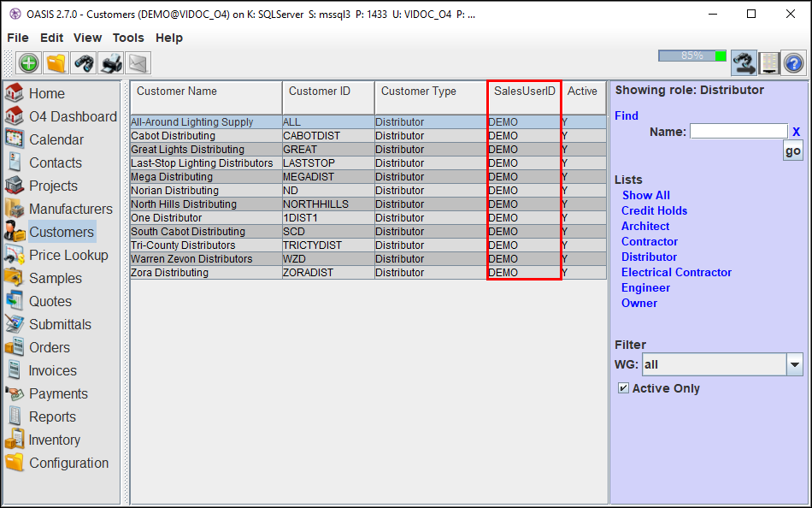Click the binoculars with arrow icon at top right

(x=744, y=63)
